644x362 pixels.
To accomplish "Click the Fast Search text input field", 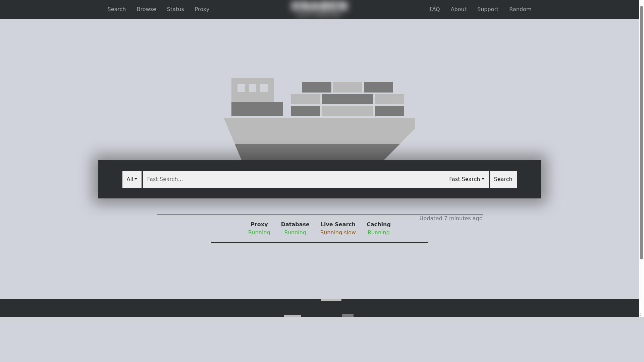I will pyautogui.click(x=293, y=179).
